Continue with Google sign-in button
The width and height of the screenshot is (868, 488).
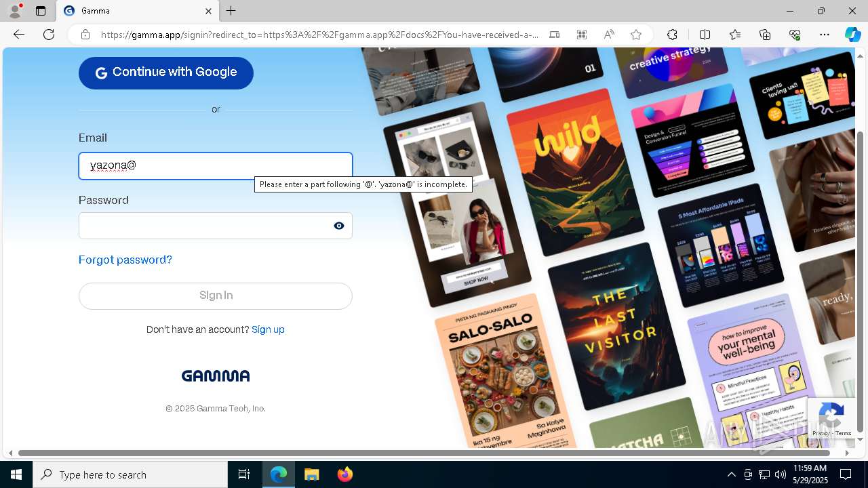click(166, 73)
